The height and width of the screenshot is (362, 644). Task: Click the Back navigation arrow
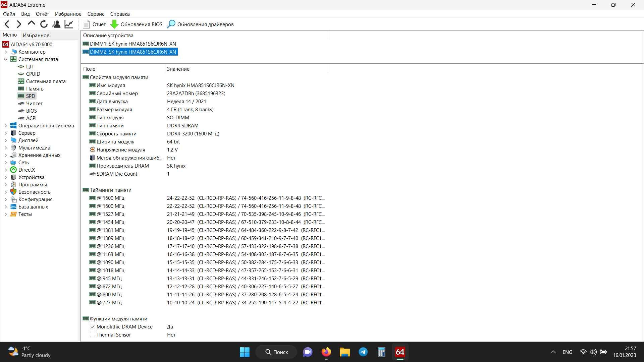(x=7, y=24)
